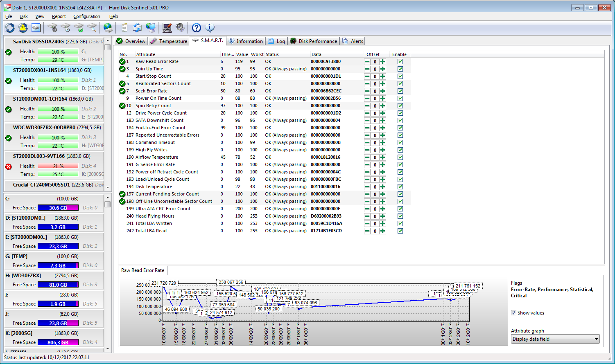Select the Reallocated Sectors Count attribute row
Viewport: 615px width, 364px height.
coord(265,84)
